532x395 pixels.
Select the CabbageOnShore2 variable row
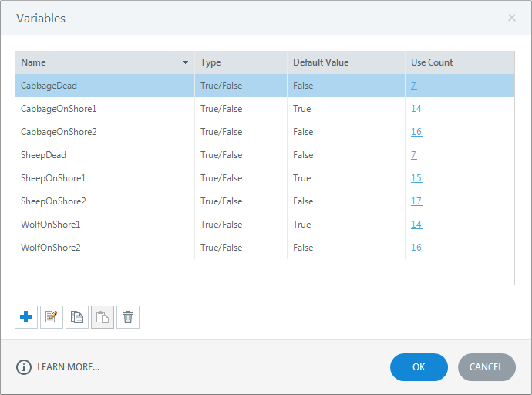coord(264,132)
